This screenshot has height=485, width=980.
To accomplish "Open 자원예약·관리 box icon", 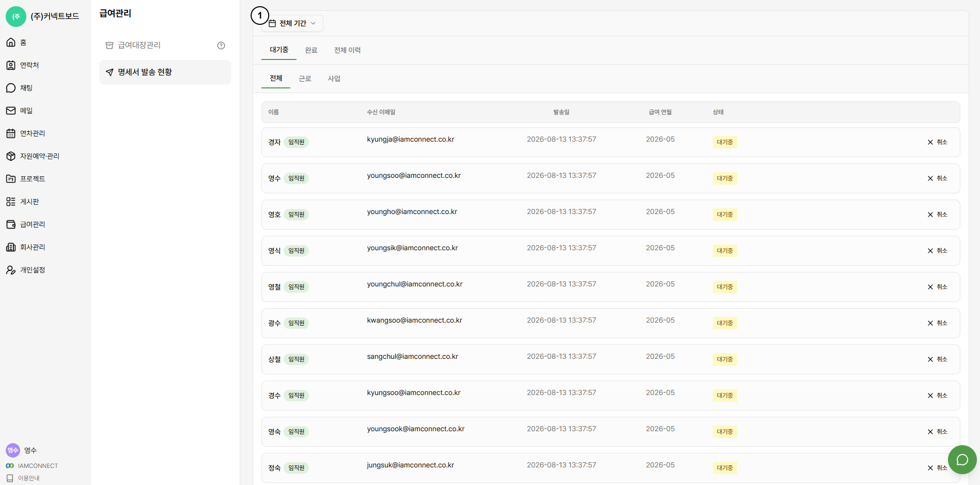I will pos(11,156).
